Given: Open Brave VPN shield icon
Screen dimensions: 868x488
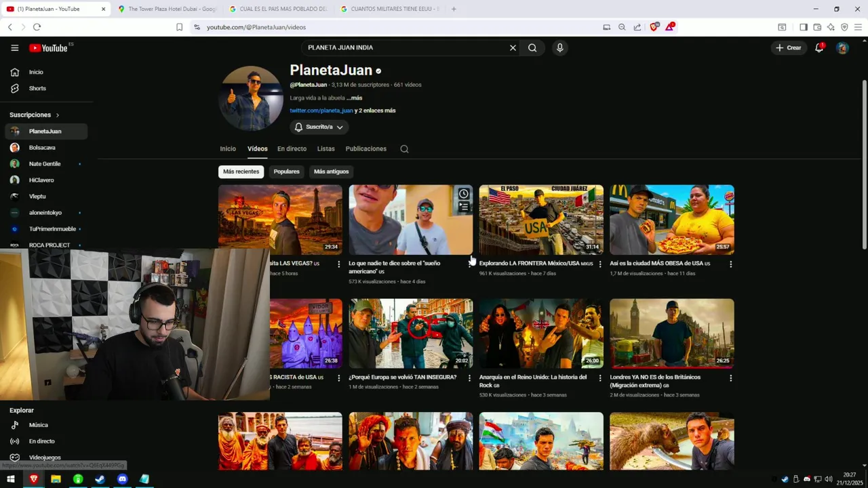Looking at the screenshot, I should click(844, 27).
